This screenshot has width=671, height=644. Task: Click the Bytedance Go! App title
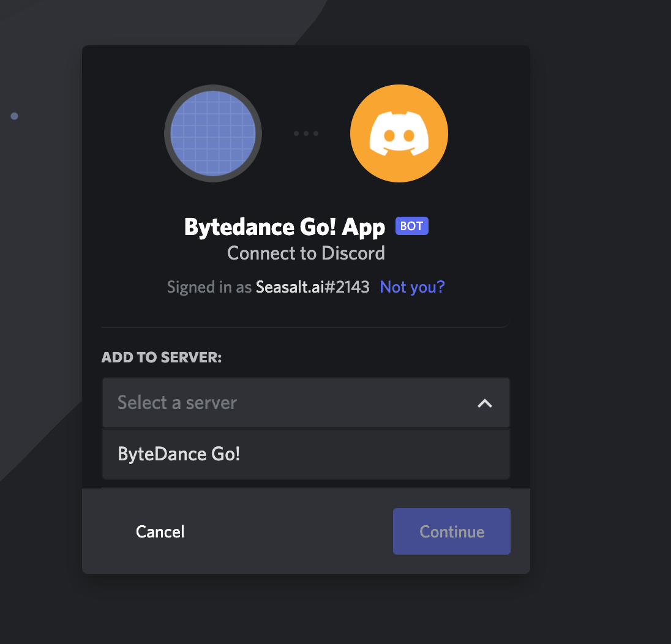[x=284, y=227]
